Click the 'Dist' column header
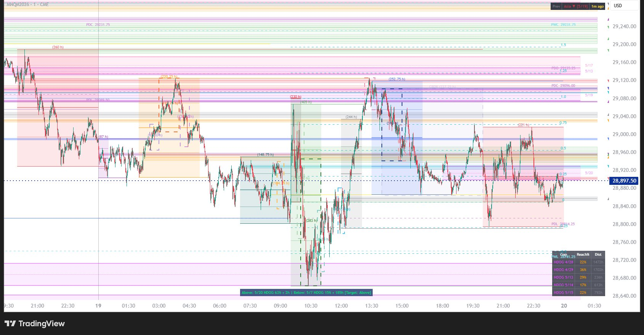The height and width of the screenshot is (335, 644). (x=598, y=255)
